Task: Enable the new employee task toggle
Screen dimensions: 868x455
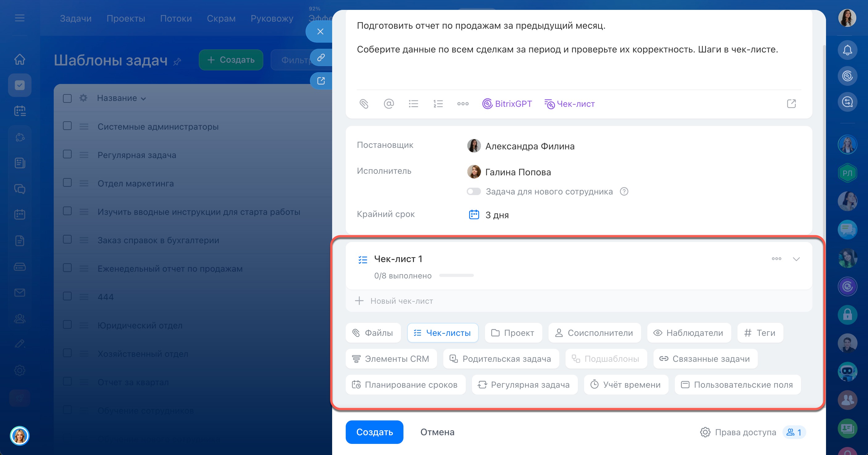Action: click(x=474, y=191)
